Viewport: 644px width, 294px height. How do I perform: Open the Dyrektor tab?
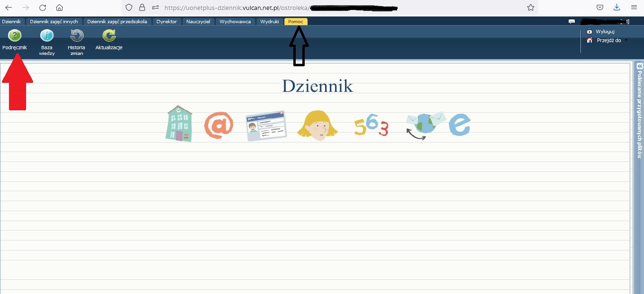click(x=167, y=21)
